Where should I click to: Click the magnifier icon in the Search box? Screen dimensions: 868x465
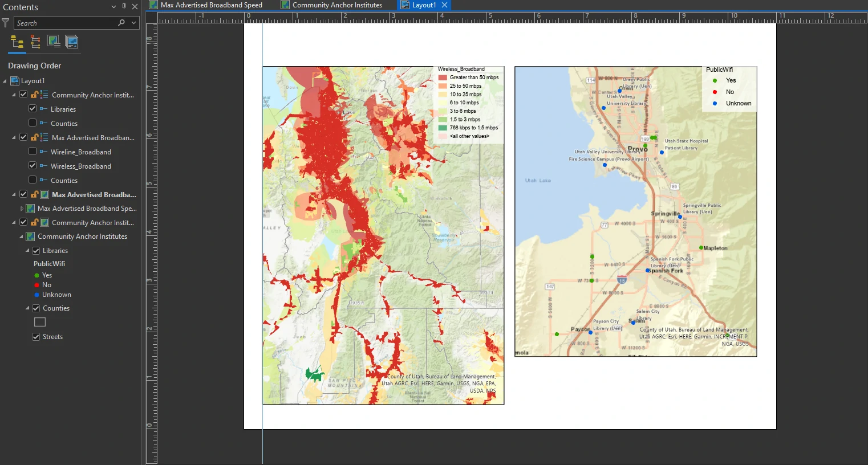(x=121, y=23)
